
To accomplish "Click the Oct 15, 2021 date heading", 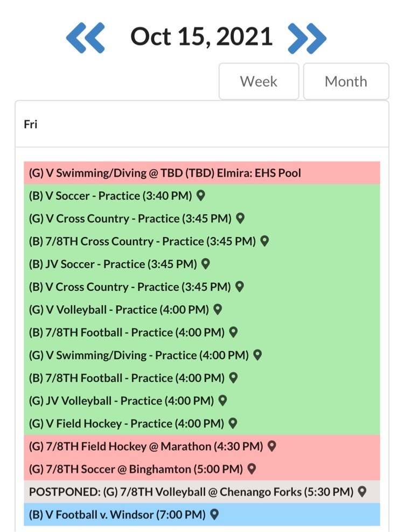I will 201,37.
